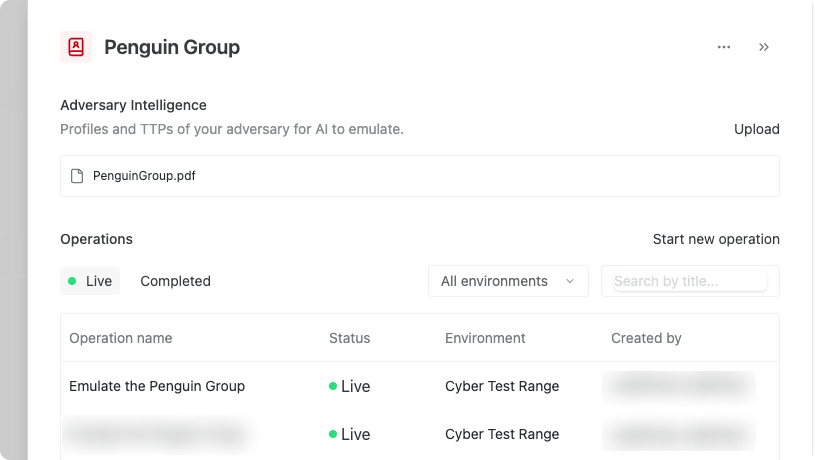Switch to the Completed operations tab
Viewport: 815px width, 460px height.
pyautogui.click(x=175, y=281)
